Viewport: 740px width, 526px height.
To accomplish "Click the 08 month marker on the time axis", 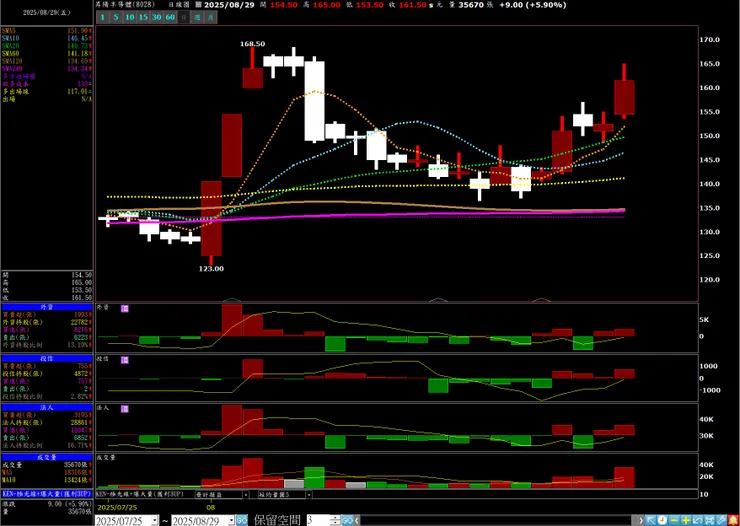I will [211, 508].
